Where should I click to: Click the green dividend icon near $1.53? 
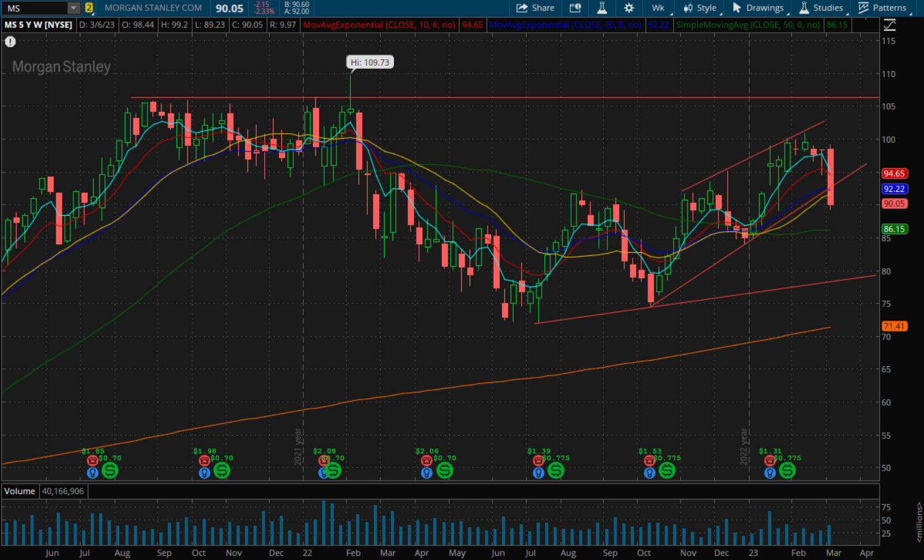pos(667,471)
